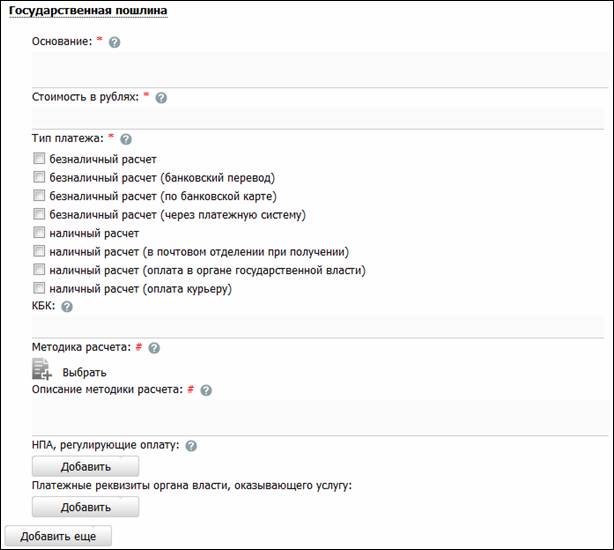Click Добавить under Платежные реквизиты
The height and width of the screenshot is (550, 614).
(85, 507)
